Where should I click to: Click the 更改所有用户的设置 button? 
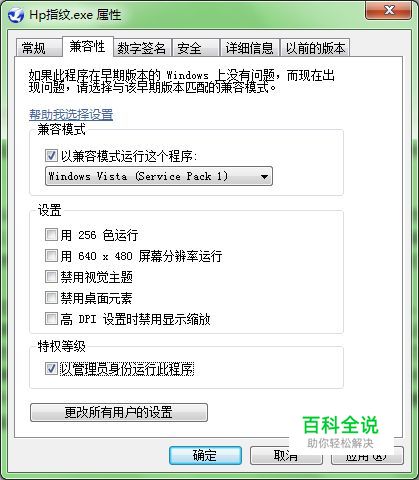click(119, 412)
